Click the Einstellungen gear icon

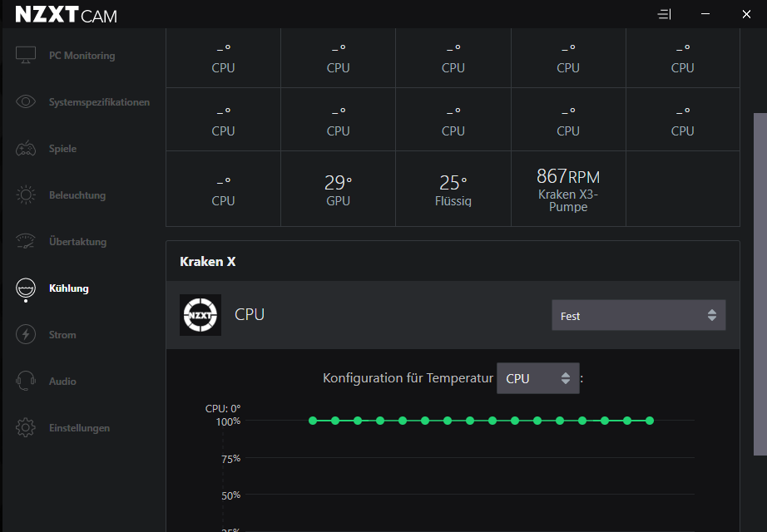[26, 427]
